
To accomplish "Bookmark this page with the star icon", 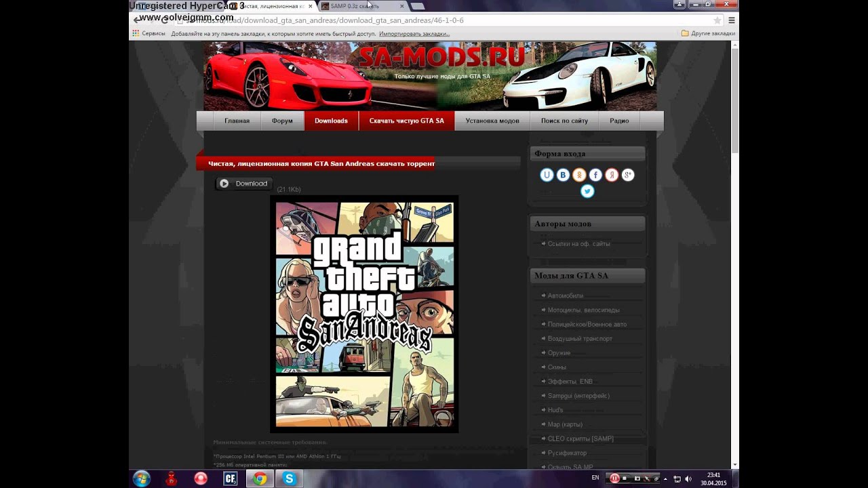I will point(717,20).
